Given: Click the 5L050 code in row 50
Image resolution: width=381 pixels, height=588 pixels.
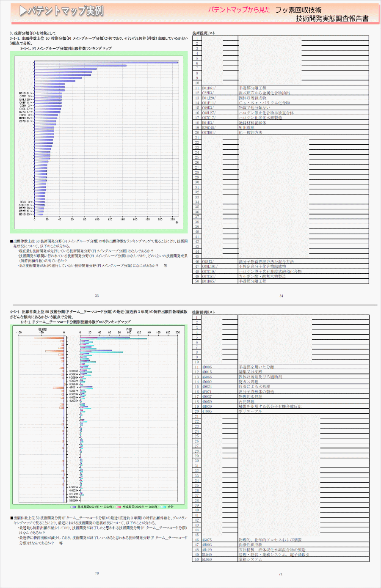Looking at the screenshot, I should pyautogui.click(x=207, y=559).
